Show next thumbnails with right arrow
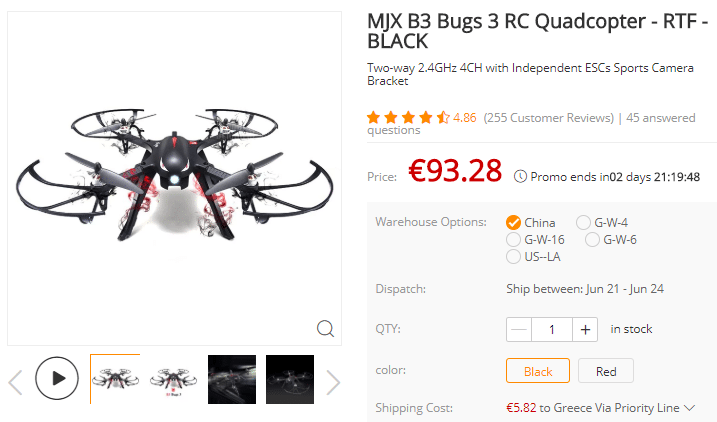 click(333, 382)
